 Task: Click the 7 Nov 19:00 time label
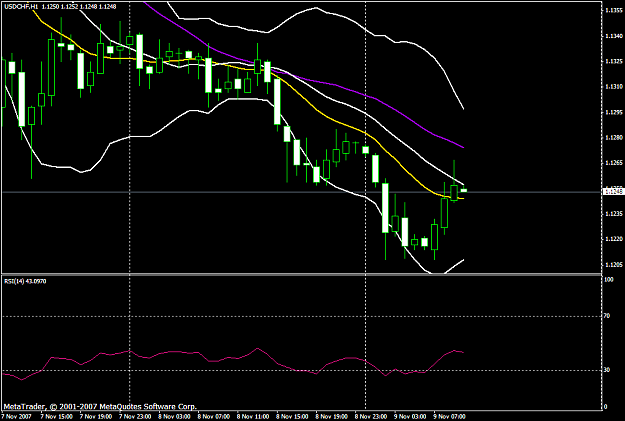pos(95,417)
